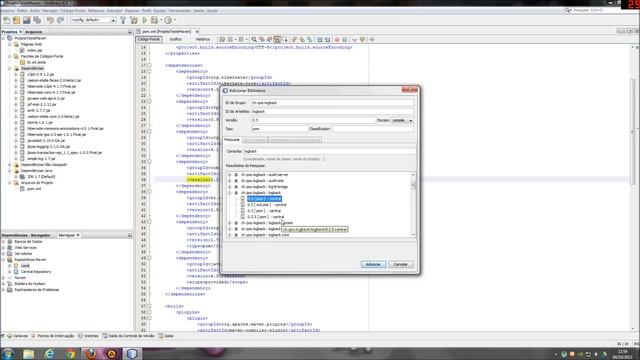Run the project with the green play icon
The height and width of the screenshot is (360, 640).
(x=144, y=20)
